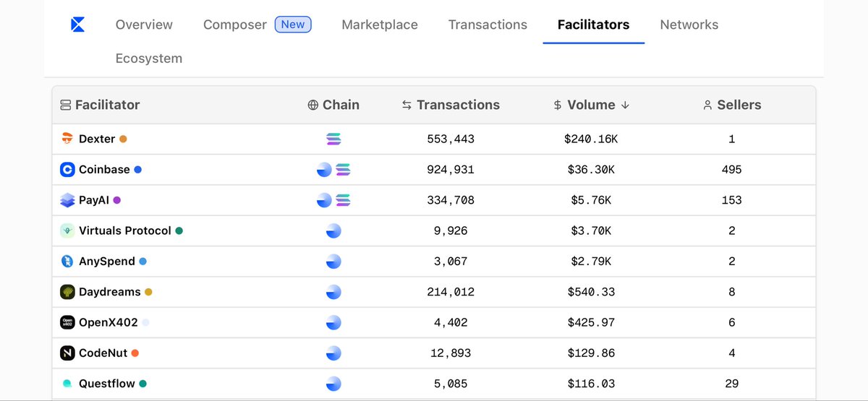This screenshot has width=868, height=401.
Task: Open the Dexter facilitator name
Action: (x=97, y=139)
